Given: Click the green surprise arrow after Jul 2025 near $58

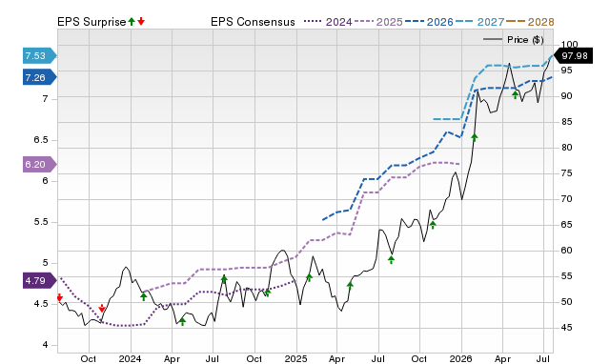Looking at the screenshot, I should 392,260.
